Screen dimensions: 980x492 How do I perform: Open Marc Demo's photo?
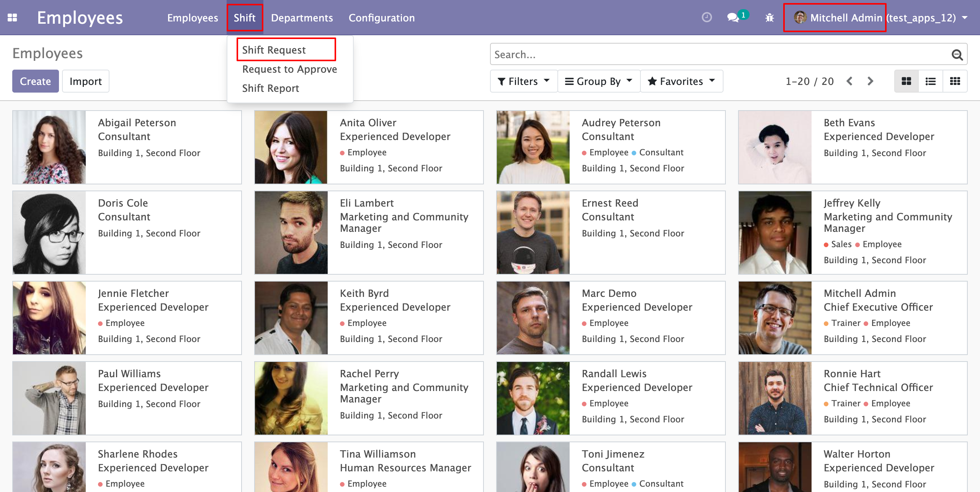pos(533,318)
